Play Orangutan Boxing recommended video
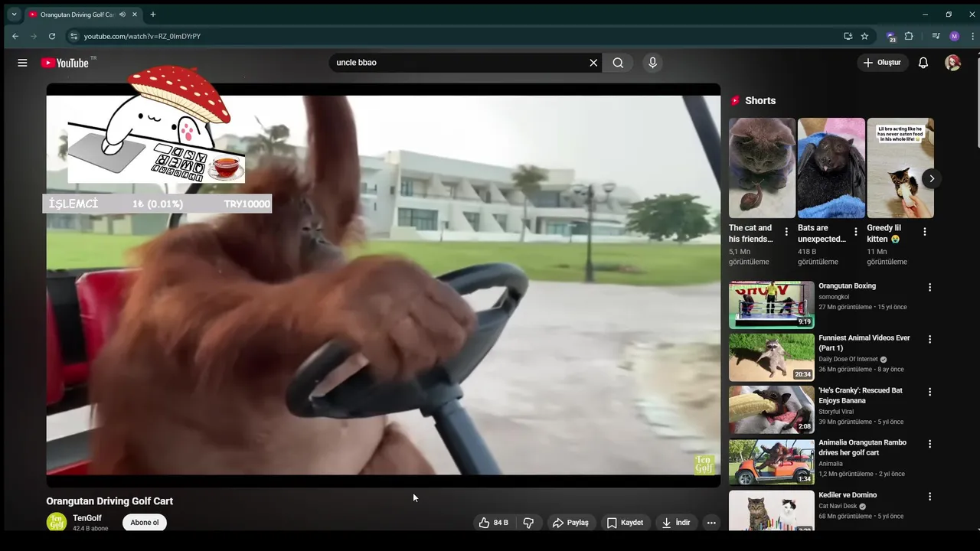 pos(772,305)
